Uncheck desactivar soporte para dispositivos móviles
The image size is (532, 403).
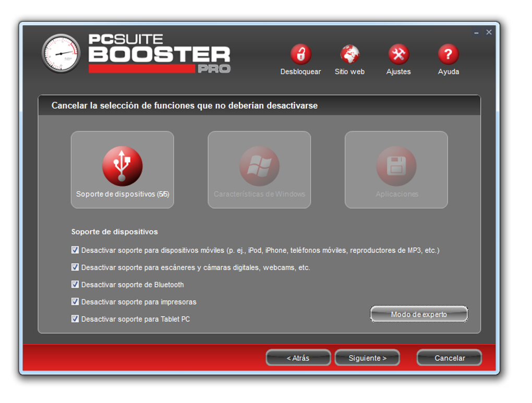75,250
